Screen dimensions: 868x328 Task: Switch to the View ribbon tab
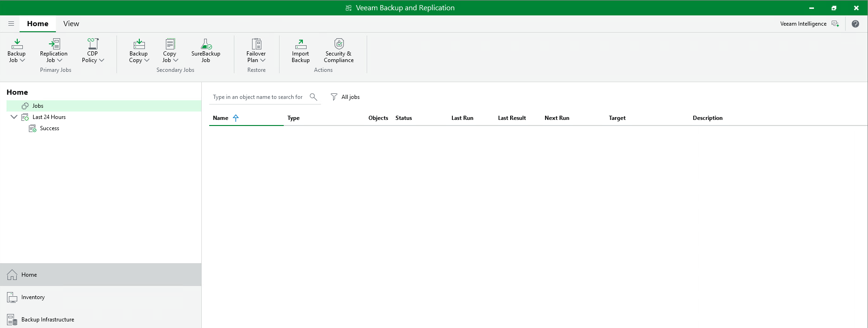click(x=71, y=24)
